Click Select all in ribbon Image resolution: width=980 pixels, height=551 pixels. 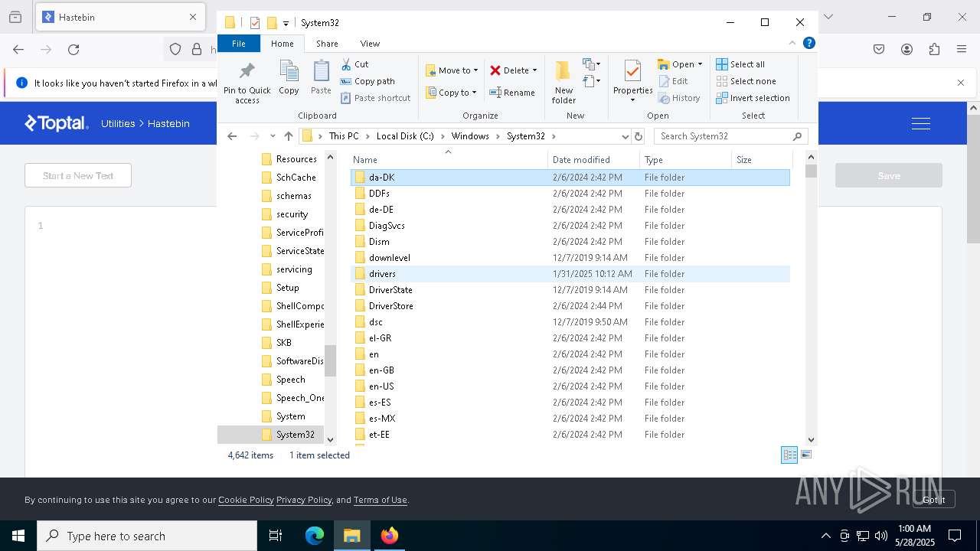(740, 64)
